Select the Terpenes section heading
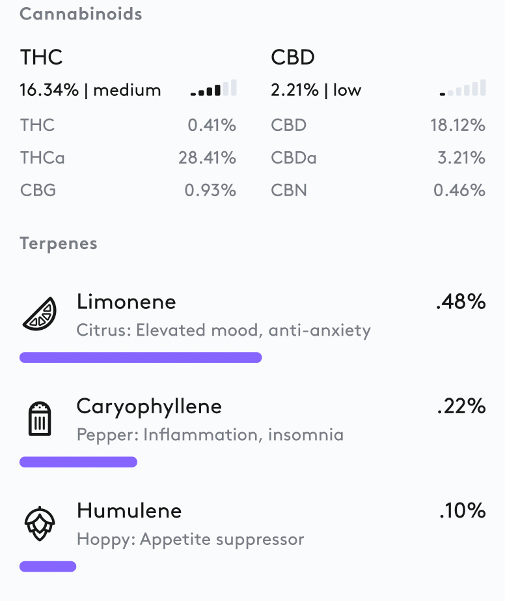 pos(58,244)
